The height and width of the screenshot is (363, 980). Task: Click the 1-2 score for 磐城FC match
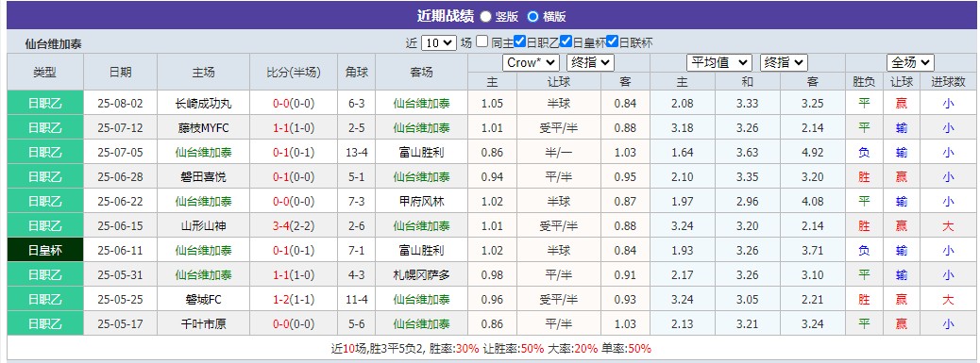280,300
